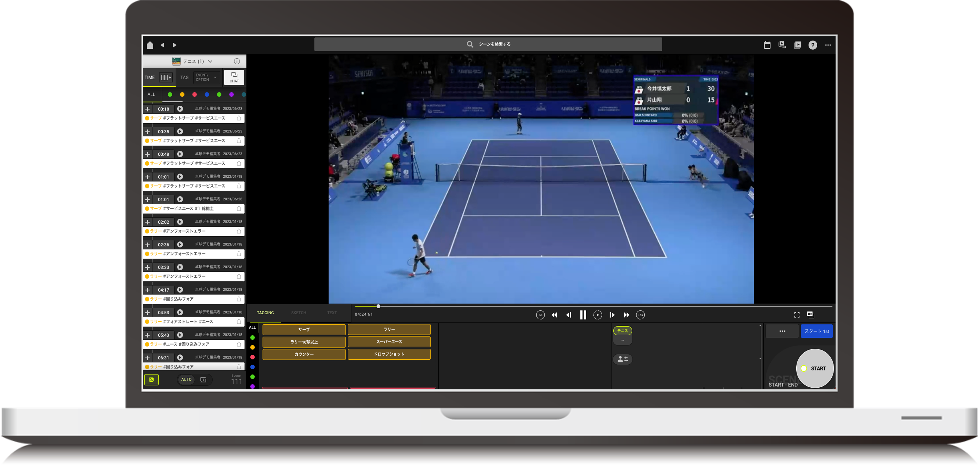Open the CHAT panel

(x=234, y=77)
